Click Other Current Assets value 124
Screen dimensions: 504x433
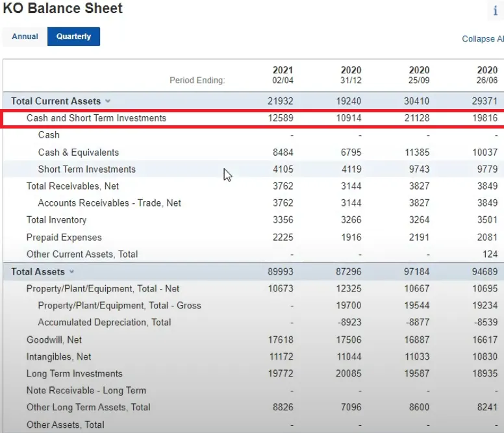(490, 254)
